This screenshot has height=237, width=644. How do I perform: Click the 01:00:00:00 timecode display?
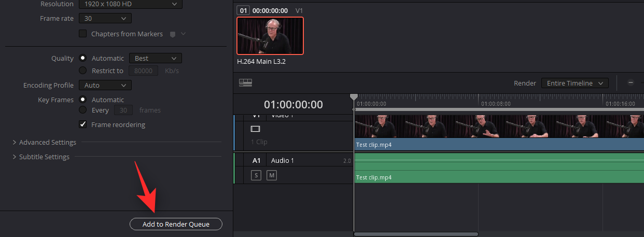pyautogui.click(x=293, y=105)
